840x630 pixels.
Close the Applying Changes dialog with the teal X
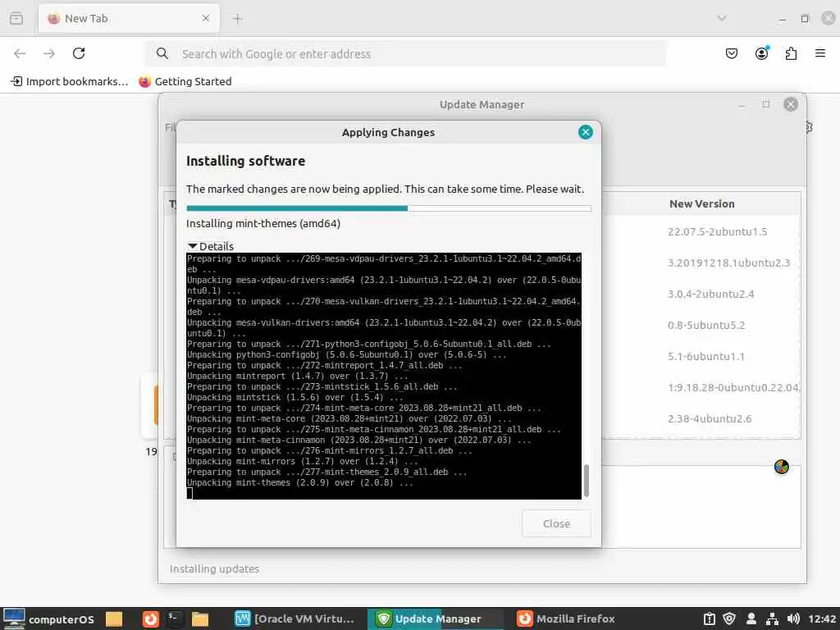pyautogui.click(x=585, y=132)
